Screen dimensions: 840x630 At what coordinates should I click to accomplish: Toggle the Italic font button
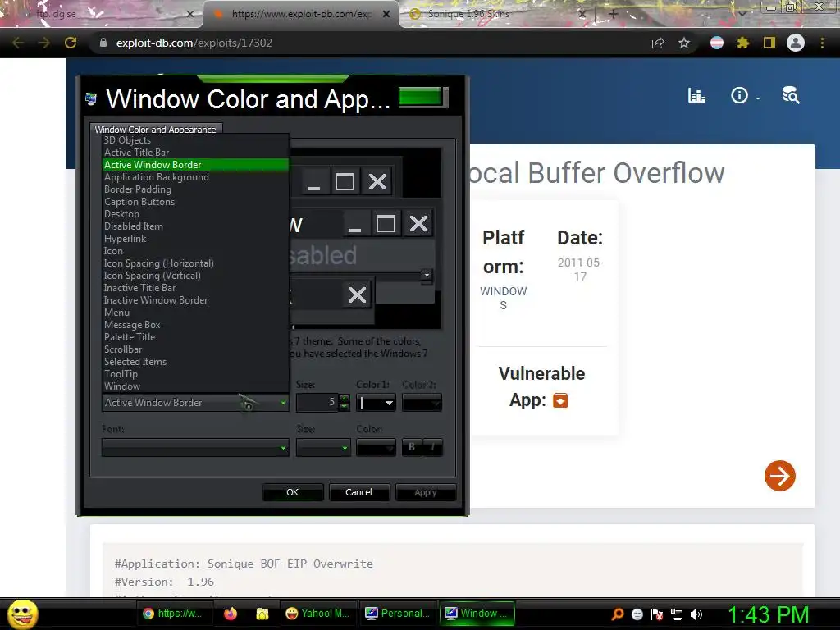[432, 447]
